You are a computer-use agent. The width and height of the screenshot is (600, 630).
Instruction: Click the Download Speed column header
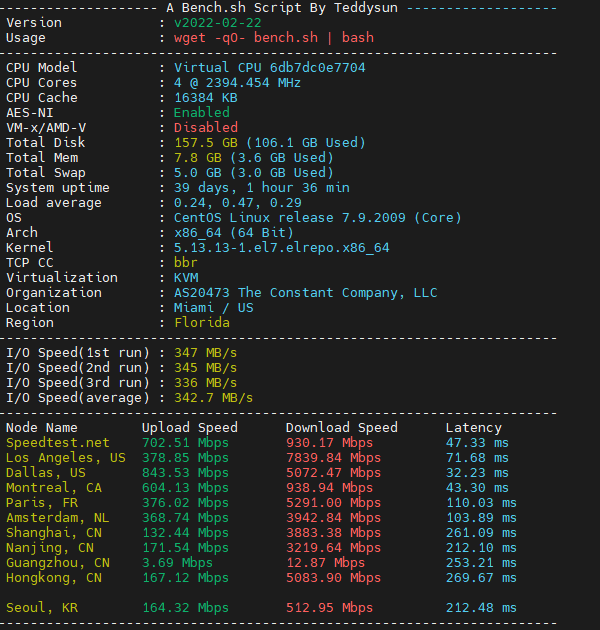[341, 428]
